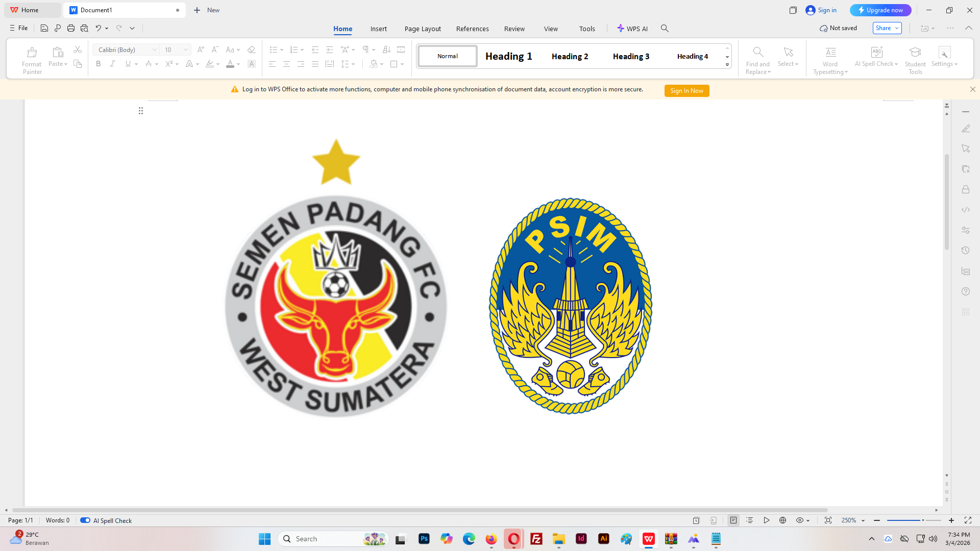Expand the numbering list dropdown
The width and height of the screenshot is (980, 551).
pos(302,49)
